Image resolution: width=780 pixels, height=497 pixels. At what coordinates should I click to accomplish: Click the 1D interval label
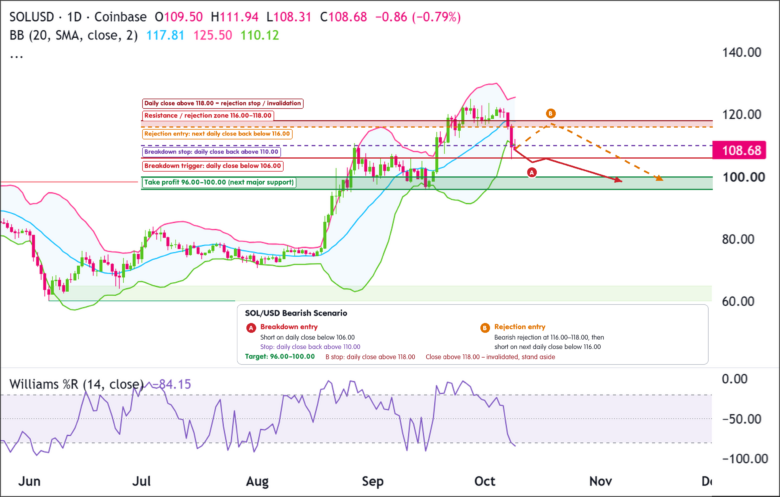(74, 17)
